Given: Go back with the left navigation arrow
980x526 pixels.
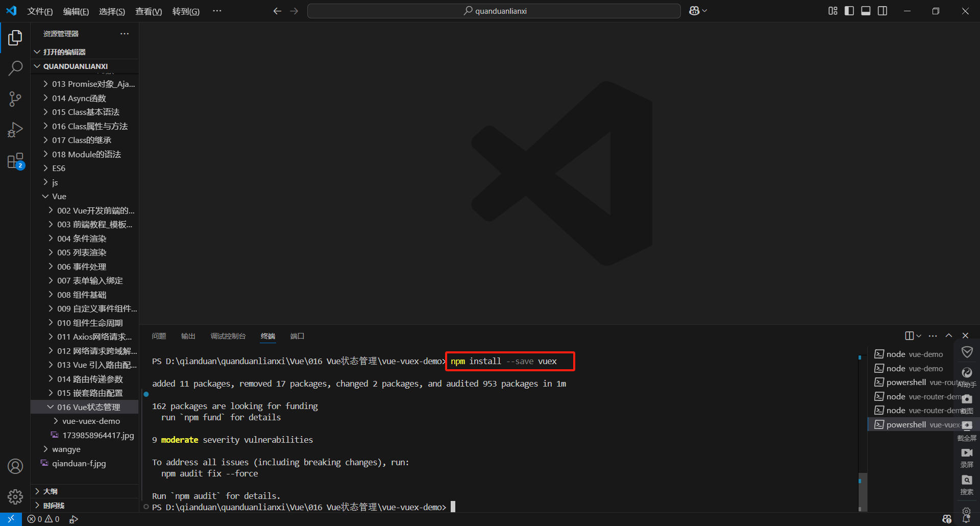Looking at the screenshot, I should click(x=277, y=11).
